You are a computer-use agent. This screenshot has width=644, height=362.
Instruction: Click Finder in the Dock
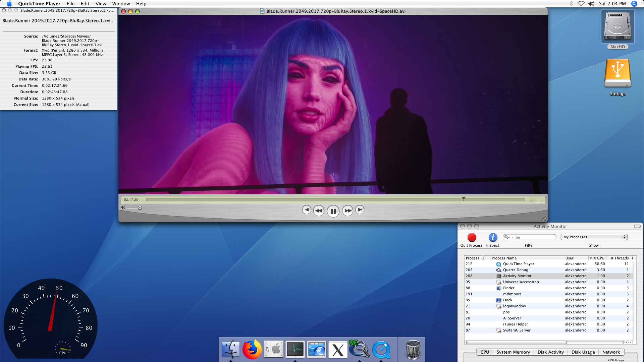(x=231, y=349)
